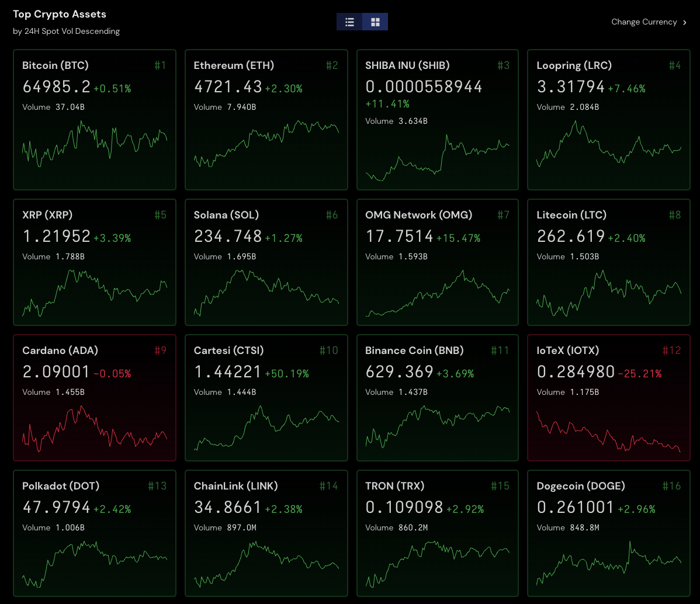Click TRON (TRX) title
700x604 pixels.
394,485
